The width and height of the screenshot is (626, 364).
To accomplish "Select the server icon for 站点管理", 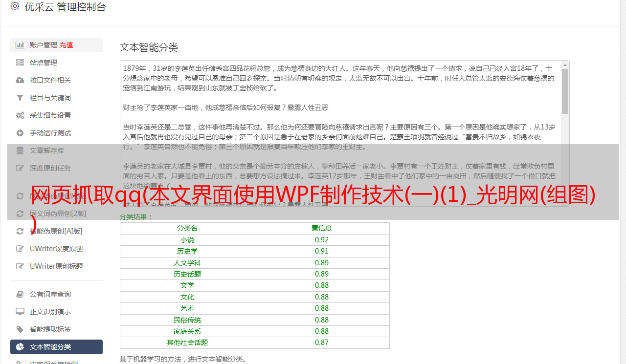I will pos(20,63).
